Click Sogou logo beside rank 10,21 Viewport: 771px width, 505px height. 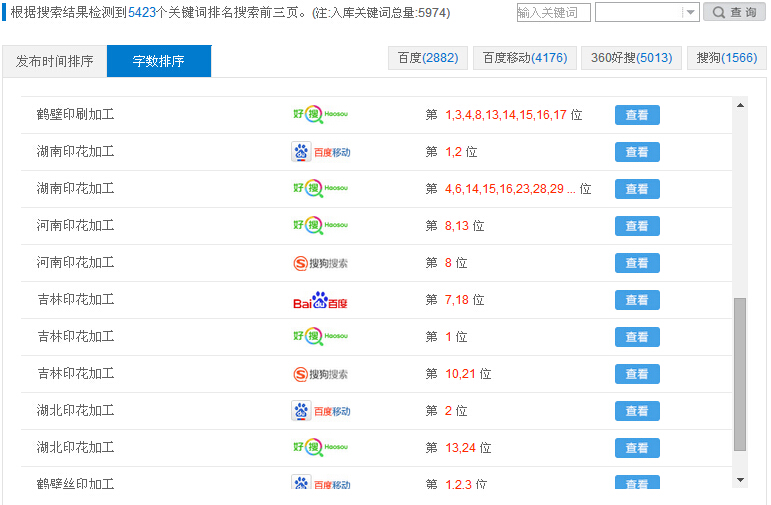[x=320, y=374]
